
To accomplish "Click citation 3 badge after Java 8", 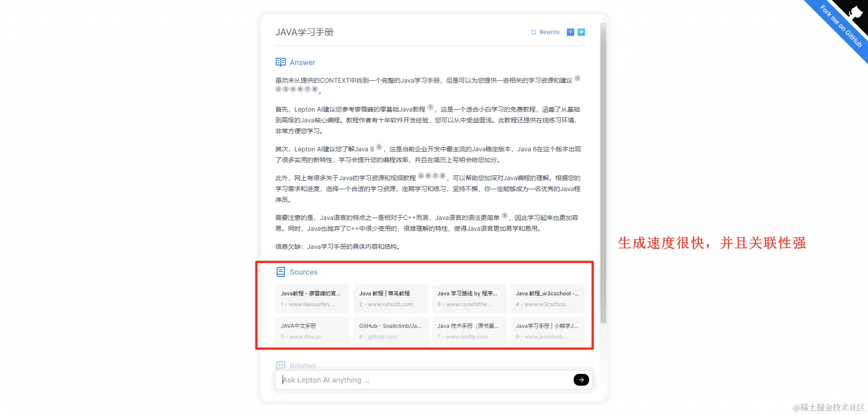I will click(x=379, y=147).
